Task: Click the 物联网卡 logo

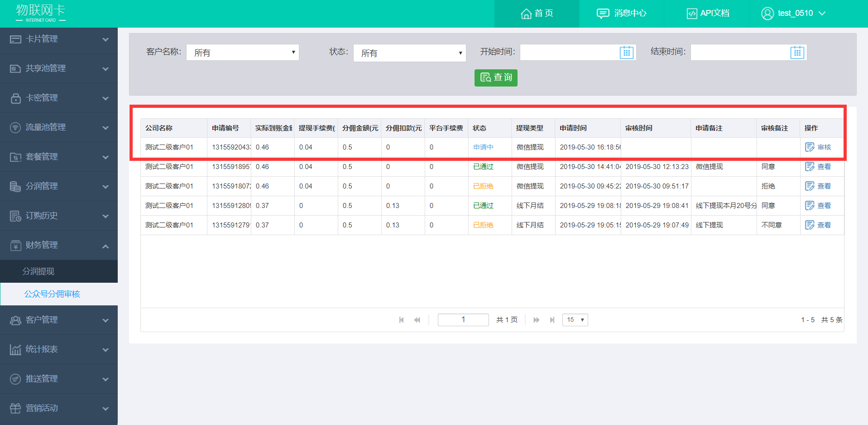Action: [x=41, y=13]
